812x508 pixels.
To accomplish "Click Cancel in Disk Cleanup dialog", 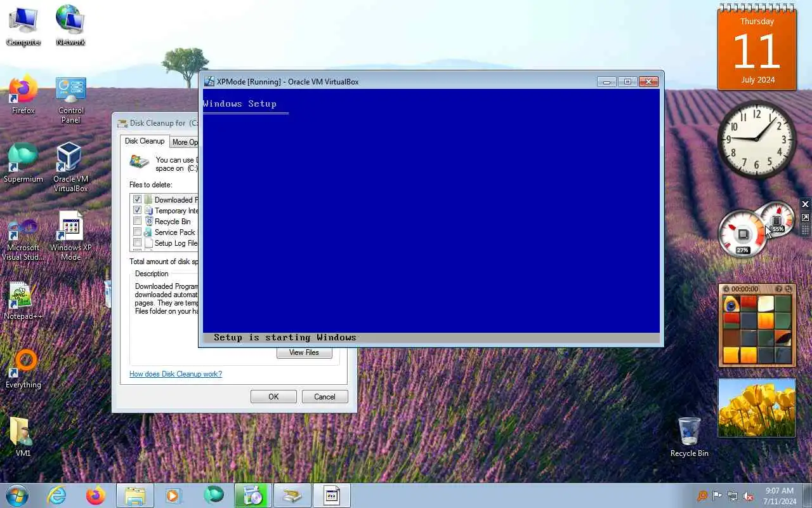I will coord(325,397).
